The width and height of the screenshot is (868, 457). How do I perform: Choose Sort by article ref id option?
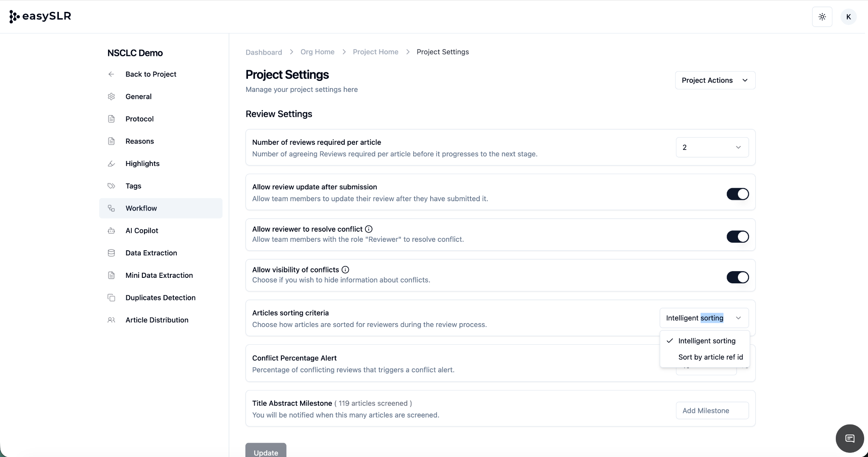point(710,357)
